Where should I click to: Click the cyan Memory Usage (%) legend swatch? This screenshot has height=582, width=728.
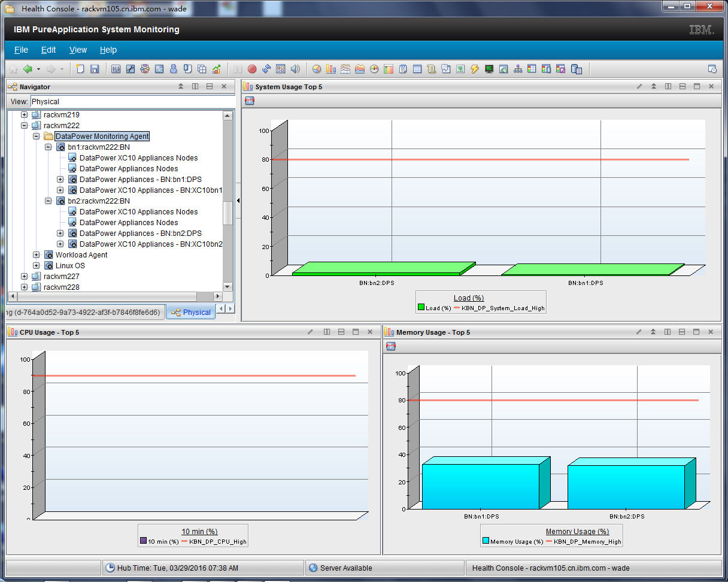click(486, 541)
